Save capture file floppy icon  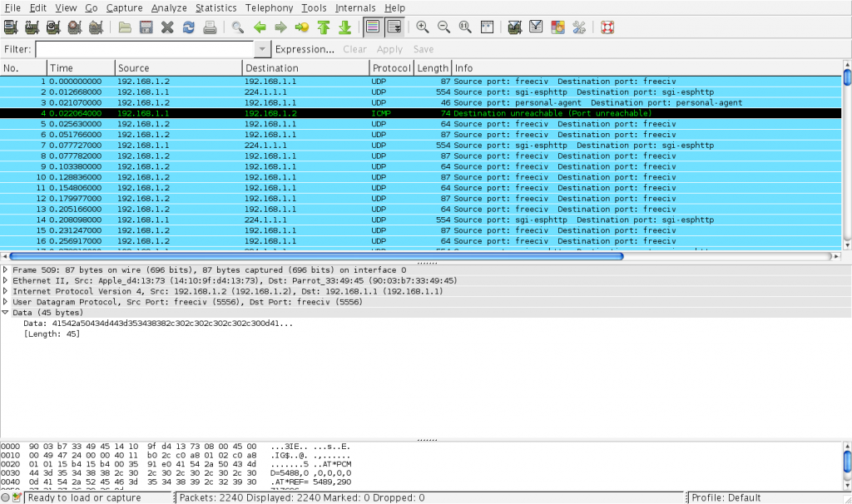146,27
